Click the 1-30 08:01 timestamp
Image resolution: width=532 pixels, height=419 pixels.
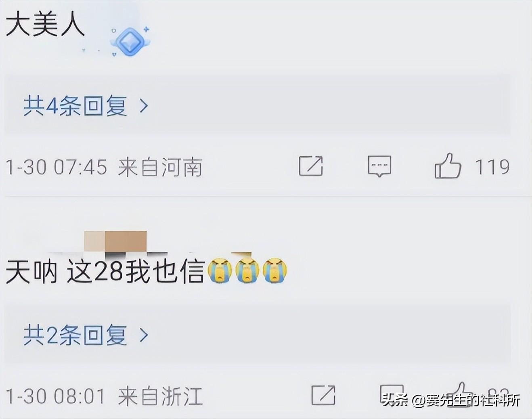56,396
